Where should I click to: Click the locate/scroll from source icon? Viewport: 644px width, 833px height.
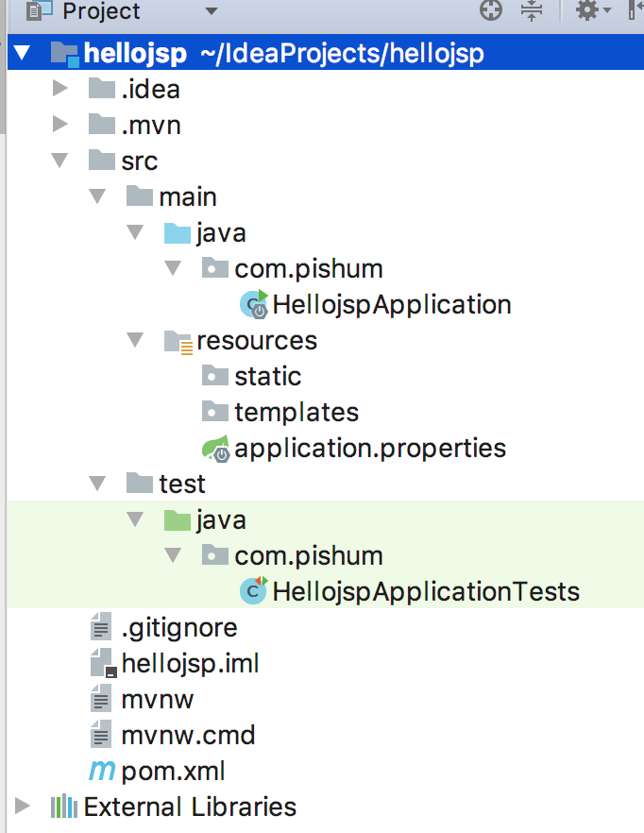[x=491, y=10]
